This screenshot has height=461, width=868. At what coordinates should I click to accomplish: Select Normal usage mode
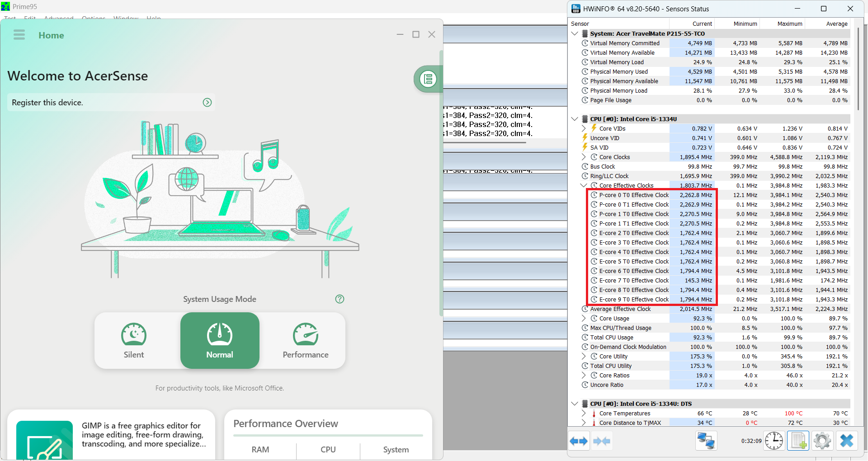(220, 340)
